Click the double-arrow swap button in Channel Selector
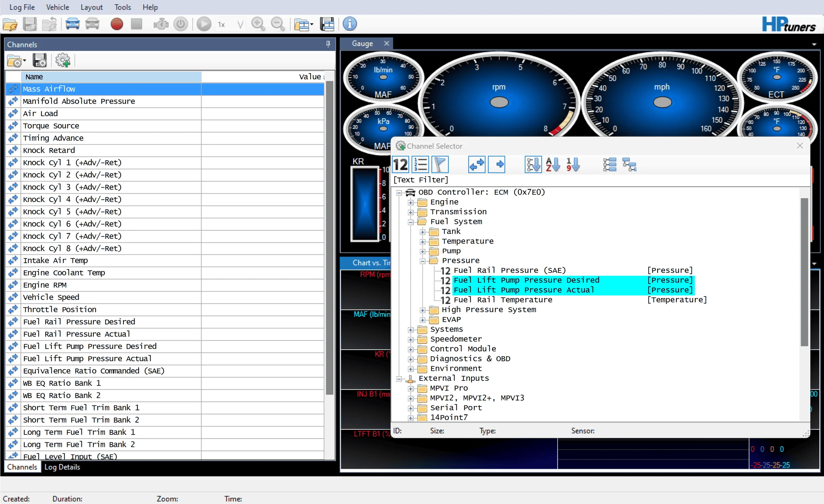Viewport: 824px width, 504px height. (476, 164)
